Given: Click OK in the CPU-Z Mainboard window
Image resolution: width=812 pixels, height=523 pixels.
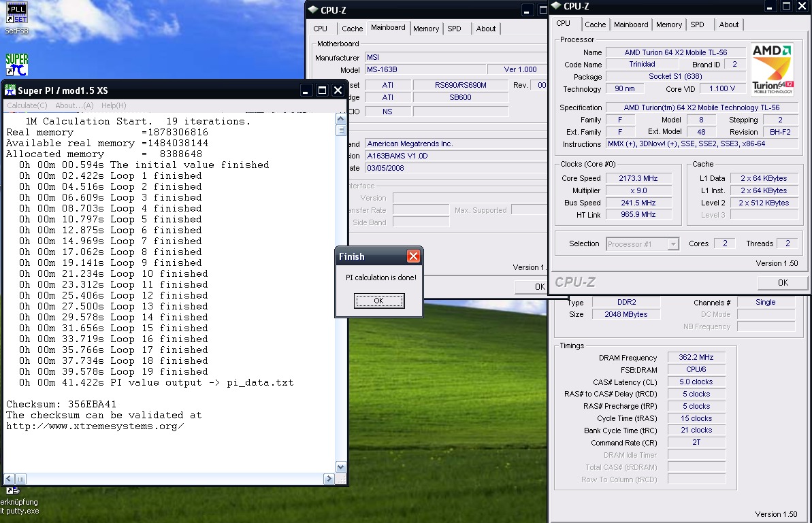Looking at the screenshot, I should point(532,286).
